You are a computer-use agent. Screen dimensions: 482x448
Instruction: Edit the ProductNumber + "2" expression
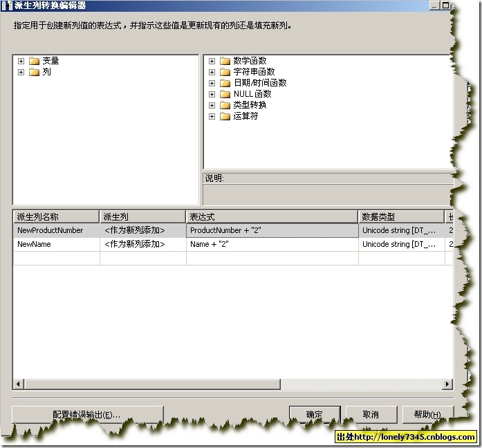tap(272, 230)
